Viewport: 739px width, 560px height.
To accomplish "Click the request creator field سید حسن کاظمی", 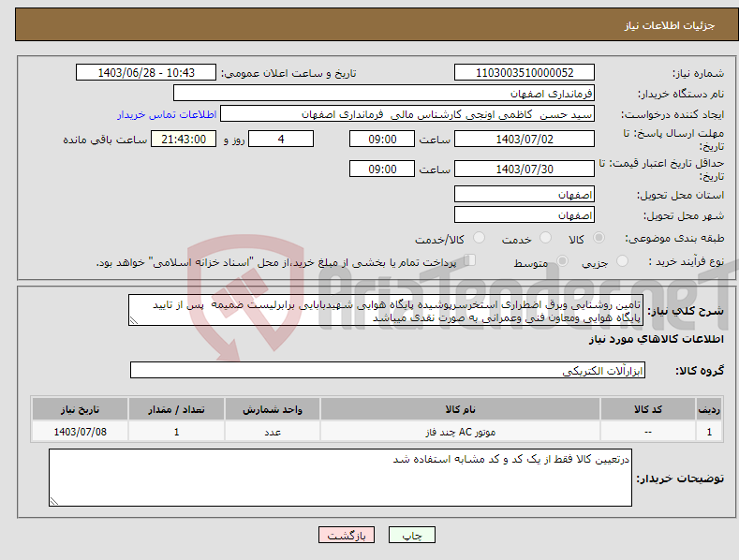I will click(x=407, y=114).
